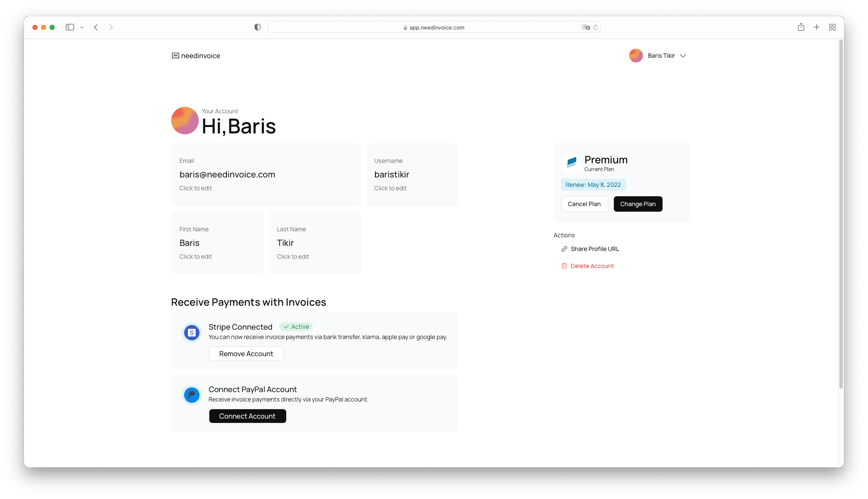Click the Delete Account link
The image size is (868, 499).
point(592,266)
